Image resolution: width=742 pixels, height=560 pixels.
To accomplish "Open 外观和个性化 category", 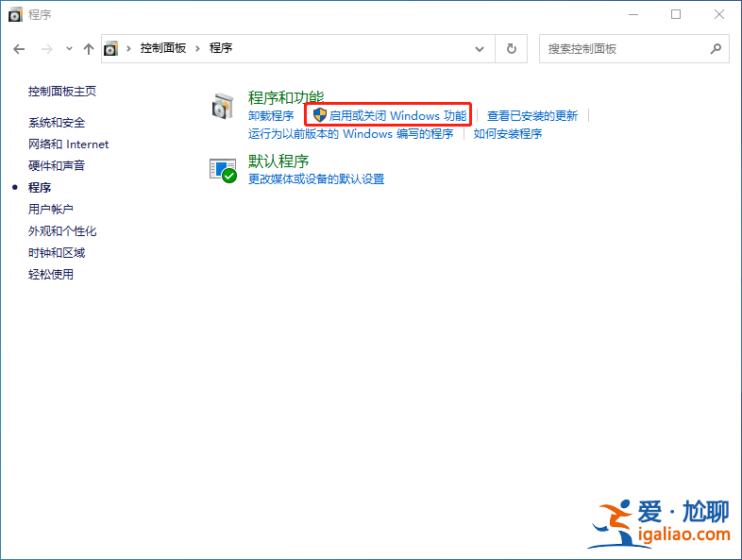I will 62,231.
